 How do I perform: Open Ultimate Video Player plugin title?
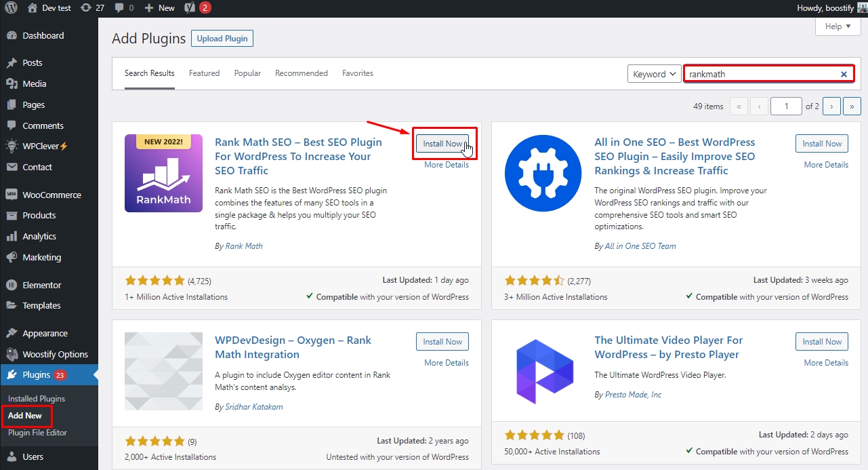pyautogui.click(x=669, y=347)
